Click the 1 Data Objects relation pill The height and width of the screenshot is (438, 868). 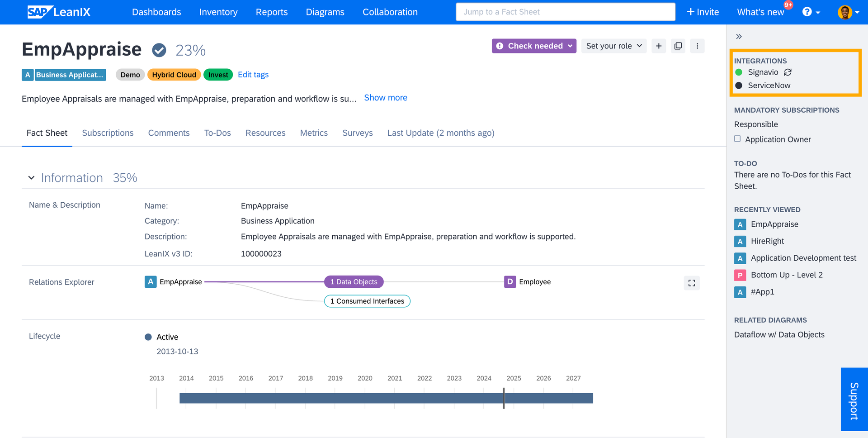354,282
